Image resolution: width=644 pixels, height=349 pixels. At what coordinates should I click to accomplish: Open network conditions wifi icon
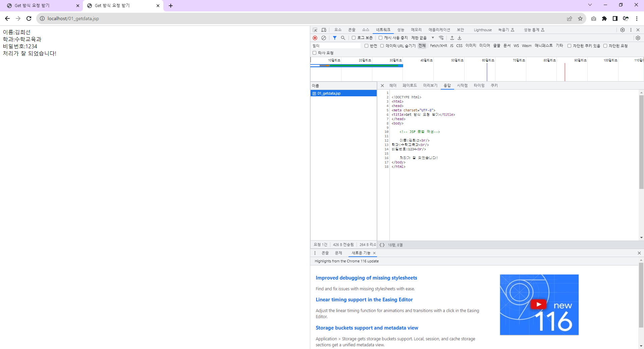click(441, 38)
